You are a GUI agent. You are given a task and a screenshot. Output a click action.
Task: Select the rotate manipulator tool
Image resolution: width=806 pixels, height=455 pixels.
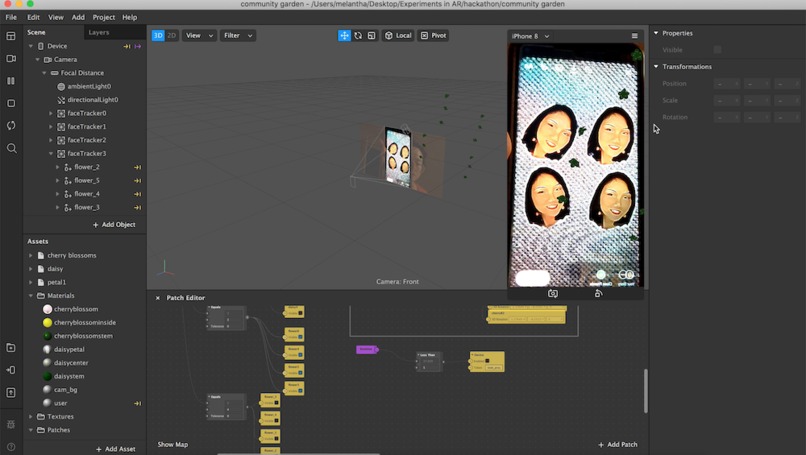point(358,35)
